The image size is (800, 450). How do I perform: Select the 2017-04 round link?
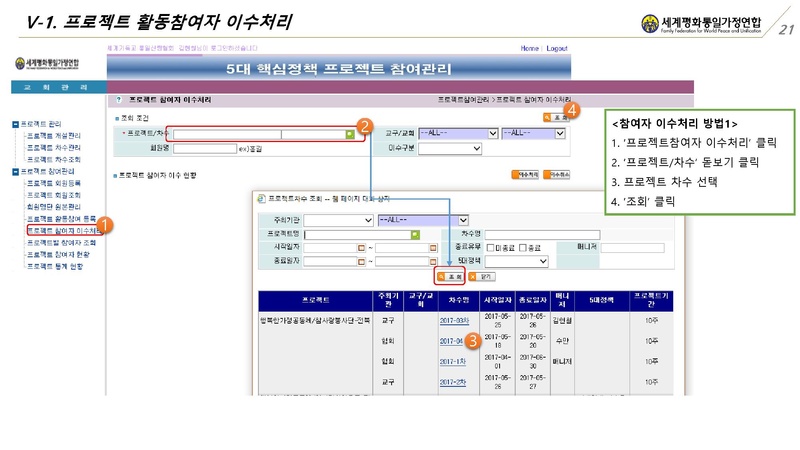(x=452, y=341)
